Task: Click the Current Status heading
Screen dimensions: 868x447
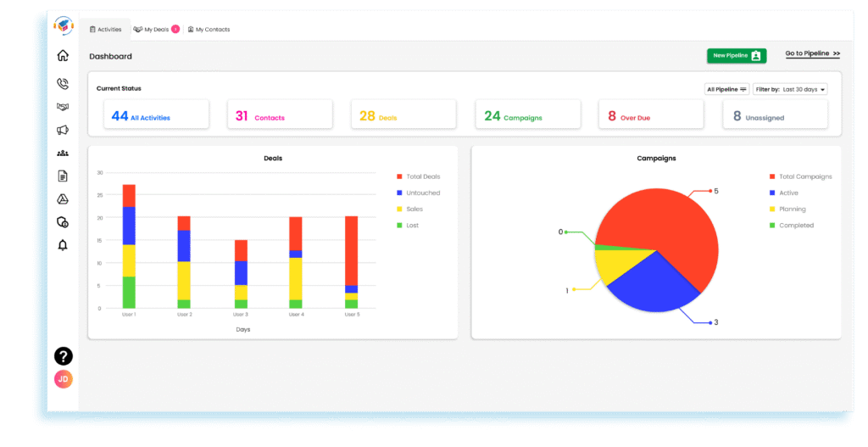Action: click(x=119, y=88)
